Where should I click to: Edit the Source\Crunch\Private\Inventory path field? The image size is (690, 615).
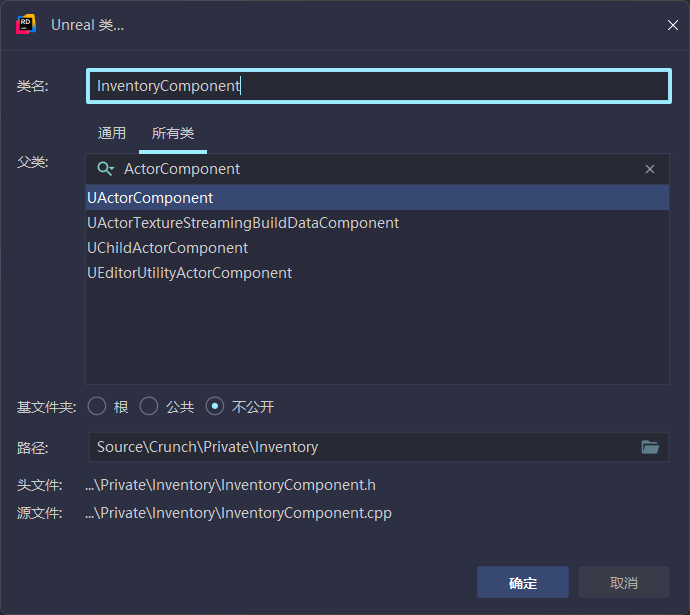click(x=379, y=447)
